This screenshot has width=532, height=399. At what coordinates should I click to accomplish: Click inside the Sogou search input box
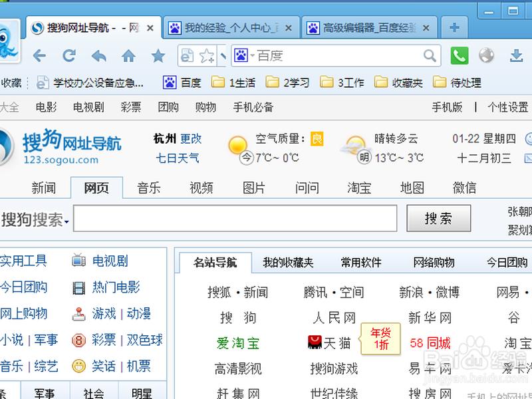point(235,218)
